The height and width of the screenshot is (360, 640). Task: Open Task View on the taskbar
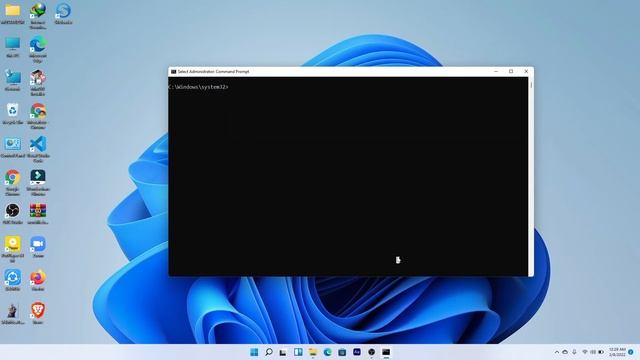283,352
